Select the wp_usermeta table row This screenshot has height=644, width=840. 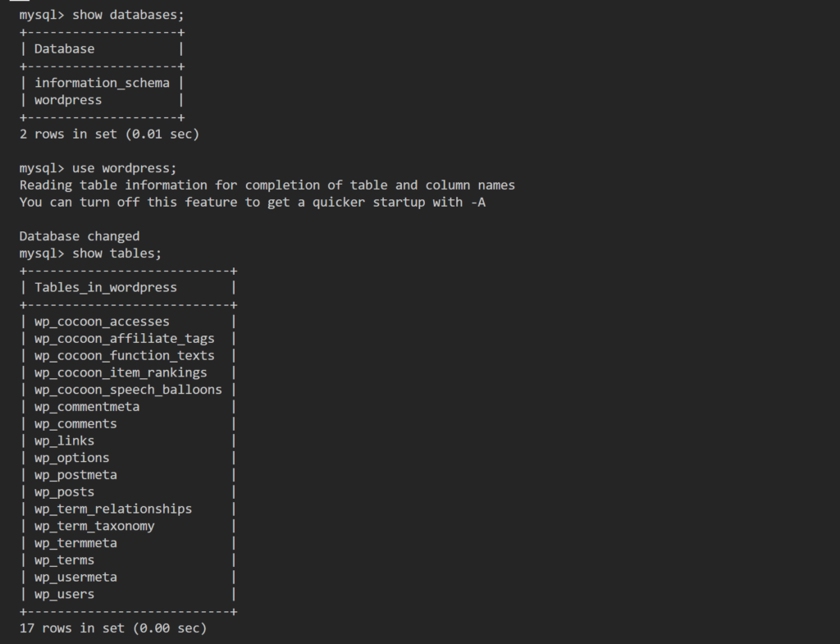tap(75, 578)
